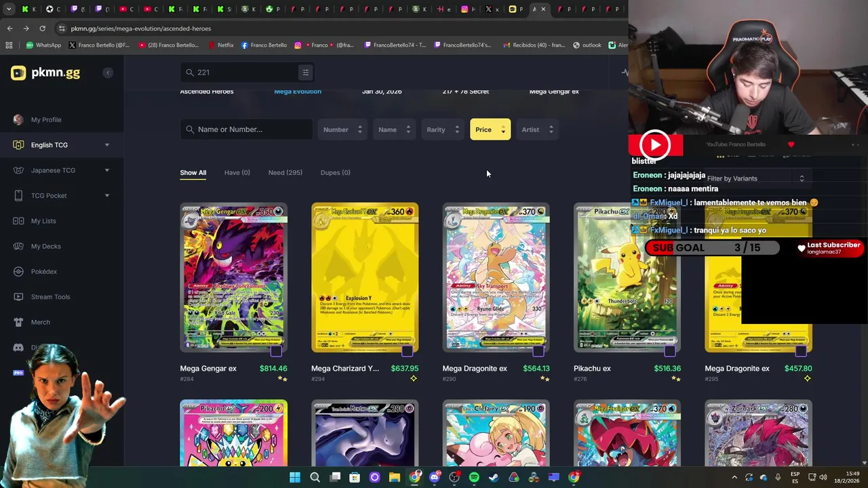Open File Explorer from the taskbar
This screenshot has width=868, height=488.
click(x=394, y=477)
